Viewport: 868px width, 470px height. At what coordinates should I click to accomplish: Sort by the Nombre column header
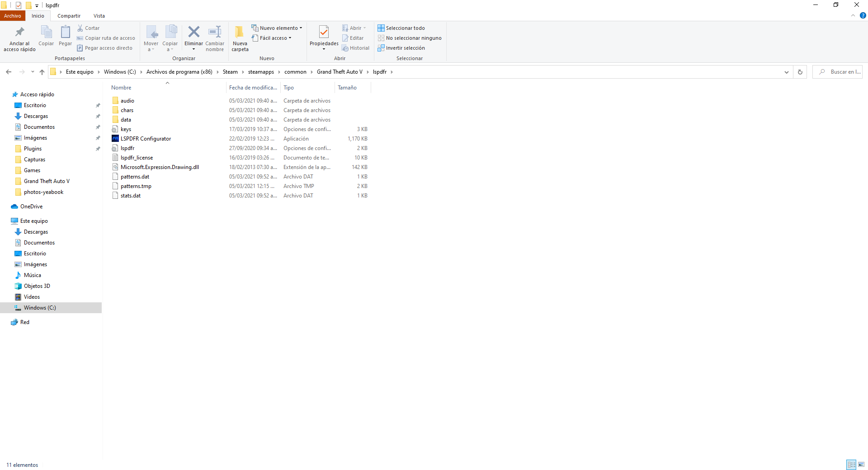coord(167,88)
